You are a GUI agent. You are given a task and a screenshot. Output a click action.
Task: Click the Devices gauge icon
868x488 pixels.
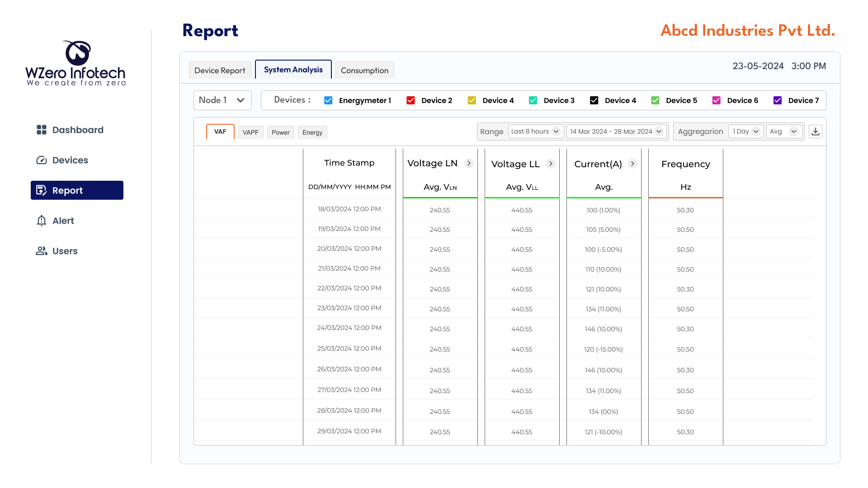42,160
